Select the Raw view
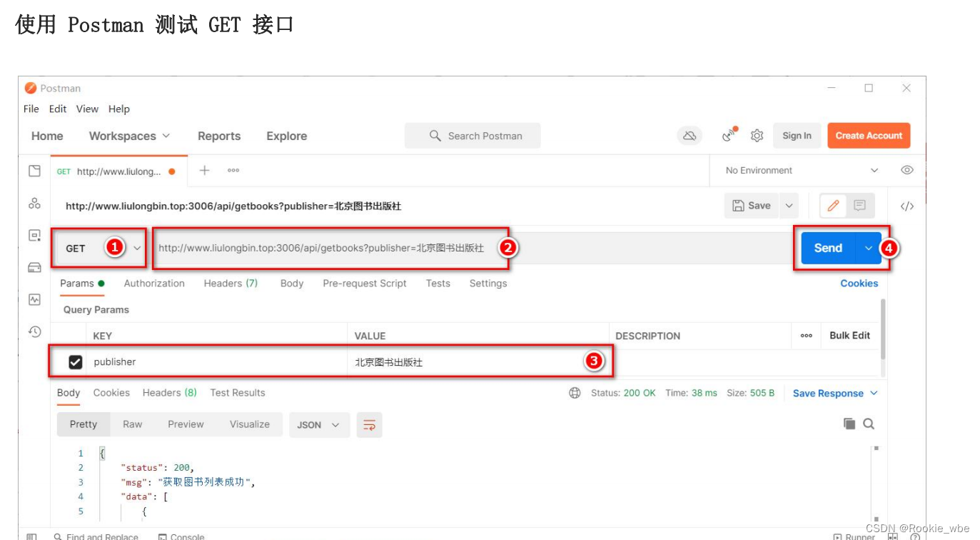980x540 pixels. click(x=133, y=424)
